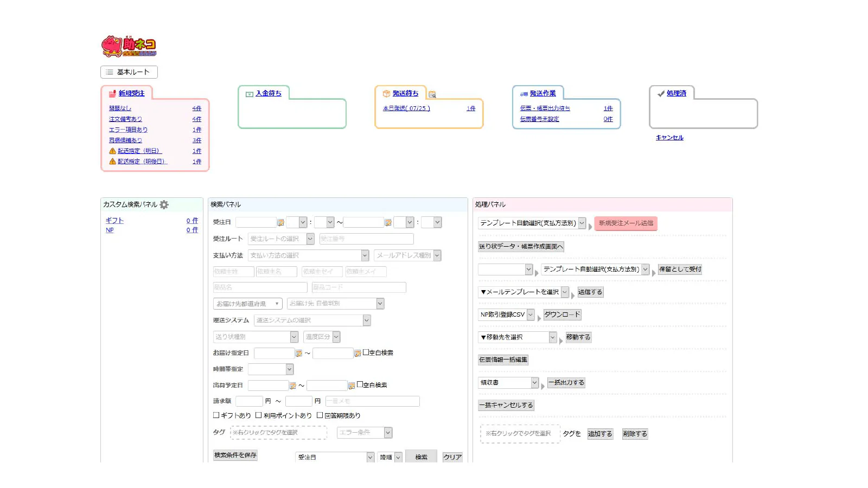Click warning icon next to 配送指定（明後日）
This screenshot has width=868, height=488.
[112, 161]
